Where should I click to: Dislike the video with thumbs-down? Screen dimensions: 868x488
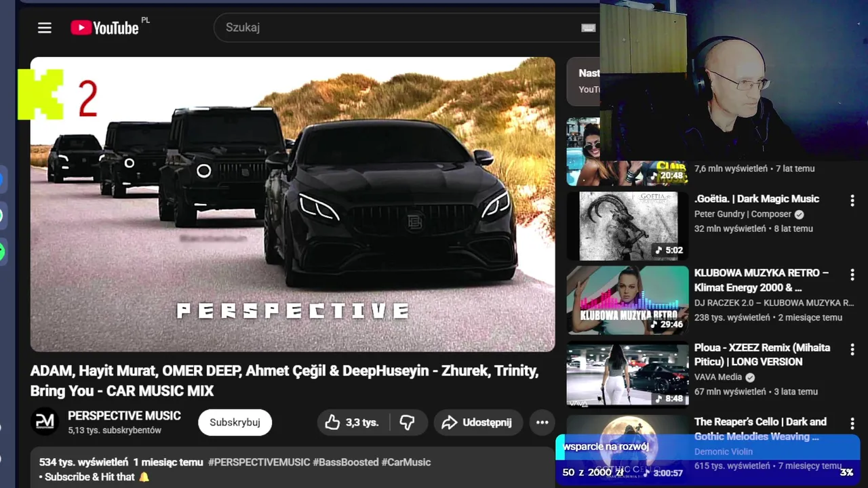click(408, 422)
